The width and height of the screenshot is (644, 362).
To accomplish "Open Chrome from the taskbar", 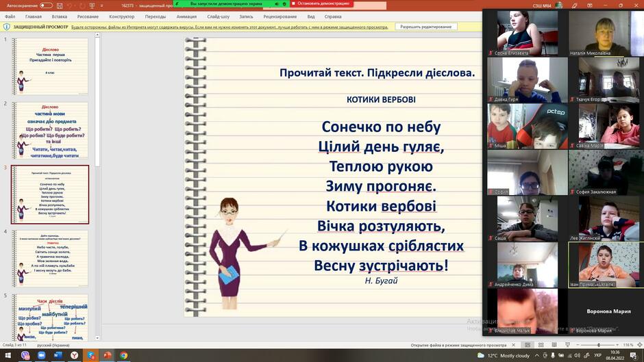I will point(123,355).
